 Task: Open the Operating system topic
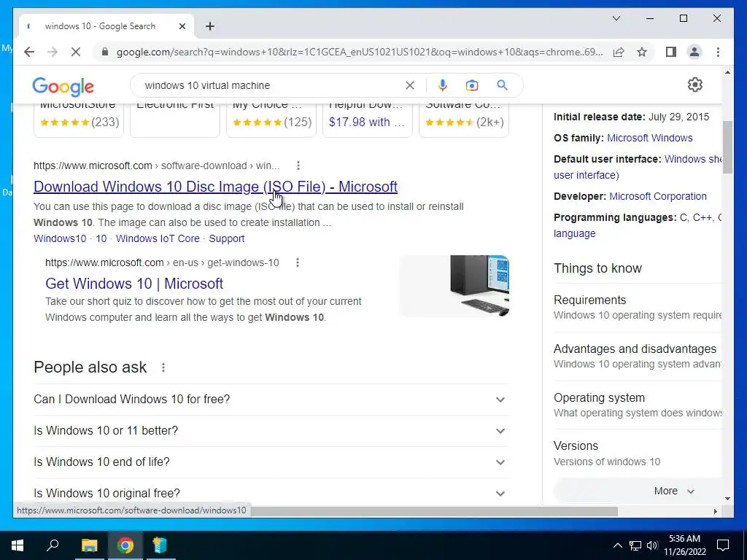pos(638,405)
